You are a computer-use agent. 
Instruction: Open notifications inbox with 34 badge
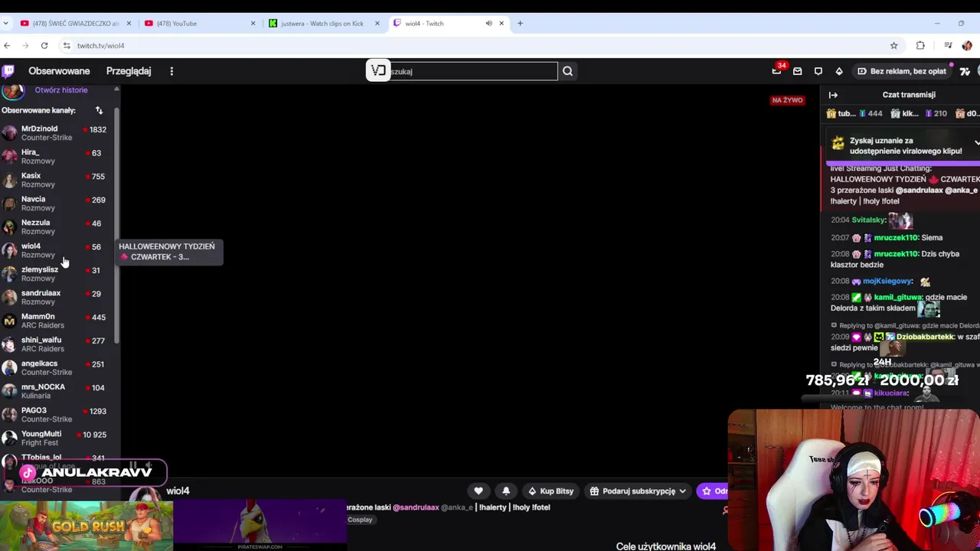pyautogui.click(x=776, y=70)
